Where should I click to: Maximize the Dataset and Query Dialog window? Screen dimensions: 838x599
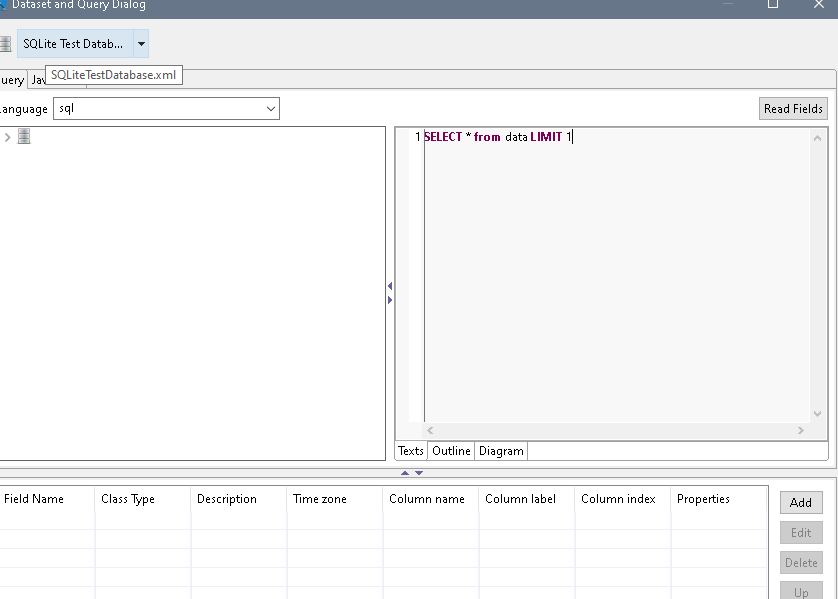pos(773,5)
